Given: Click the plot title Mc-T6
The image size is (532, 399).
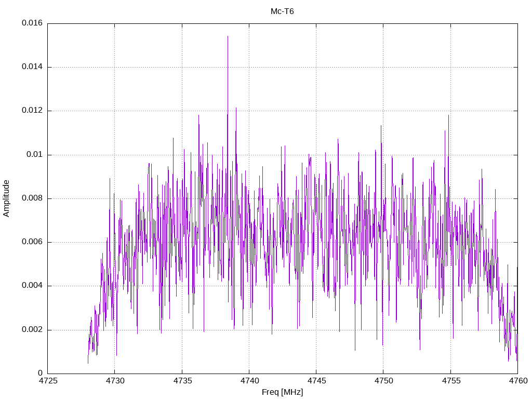Looking at the screenshot, I should (x=282, y=11).
